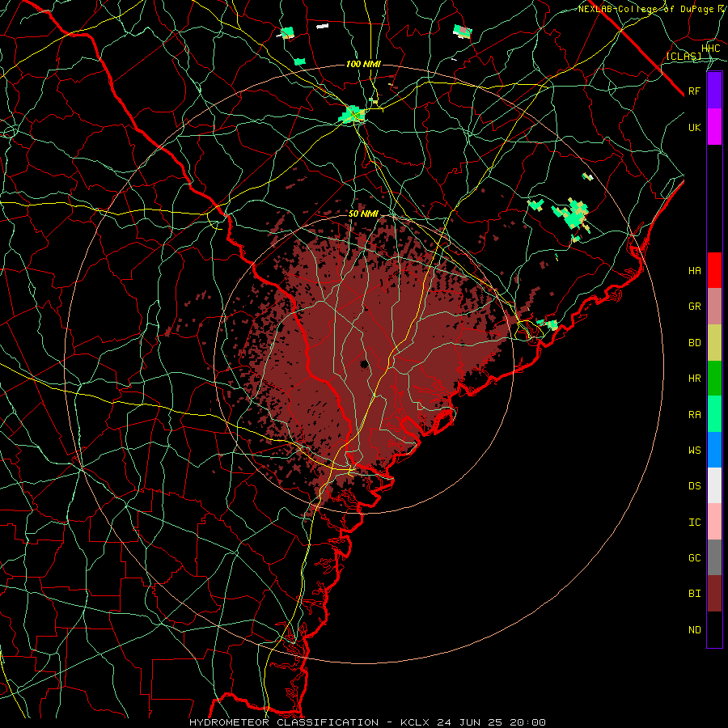This screenshot has height=728, width=728.
Task: Click the black radar site dot
Action: click(x=364, y=363)
